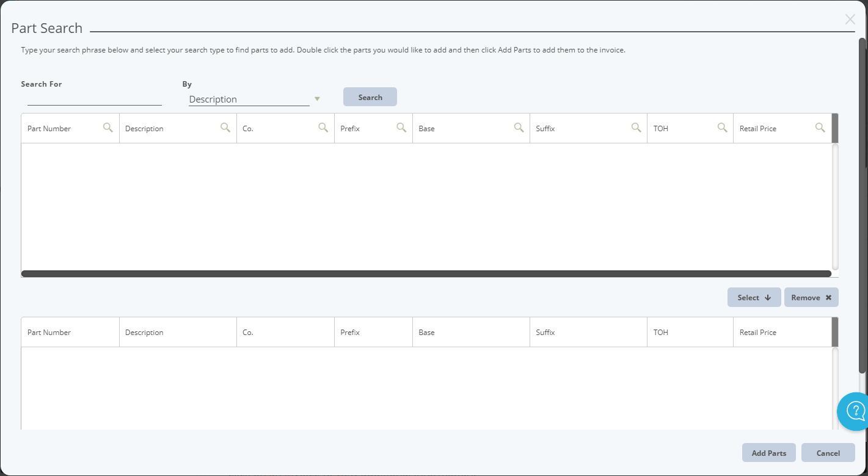Viewport: 868px width, 476px height.
Task: Open the Description column filter magnifier
Action: pyautogui.click(x=225, y=128)
